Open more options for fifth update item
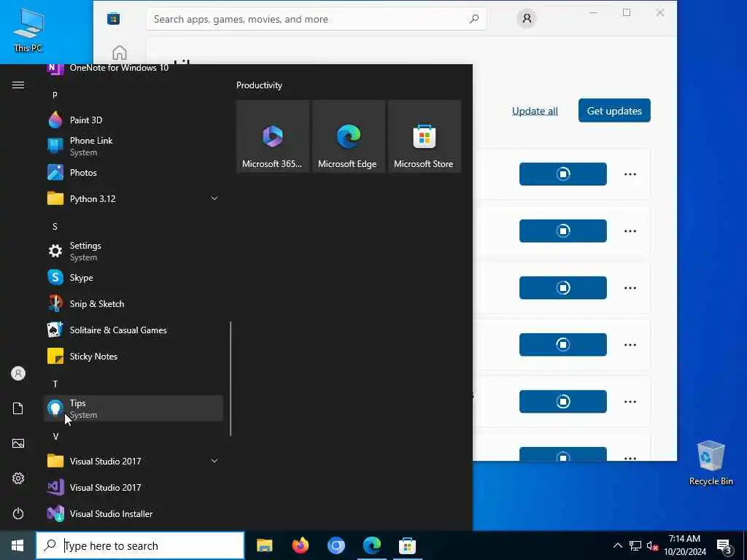The width and height of the screenshot is (747, 560). point(630,402)
